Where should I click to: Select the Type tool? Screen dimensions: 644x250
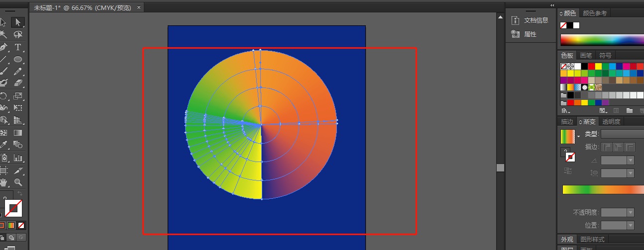pos(18,47)
